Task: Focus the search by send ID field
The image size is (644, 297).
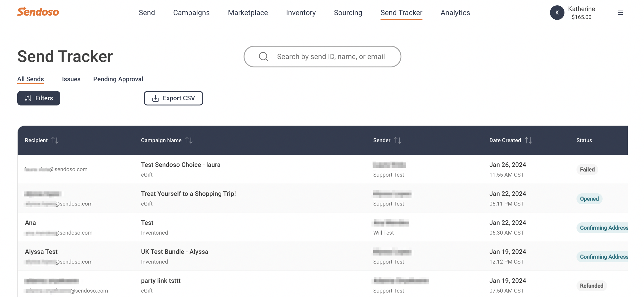Action: tap(322, 57)
